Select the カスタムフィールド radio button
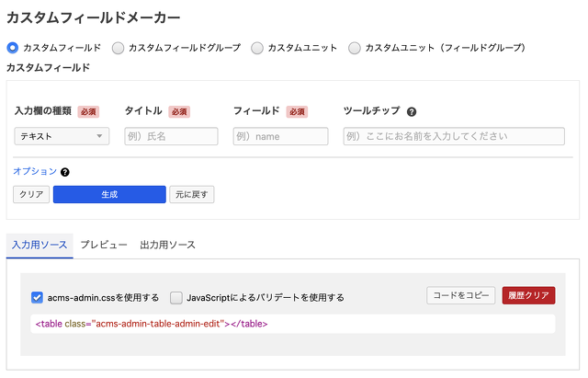 click(x=13, y=47)
